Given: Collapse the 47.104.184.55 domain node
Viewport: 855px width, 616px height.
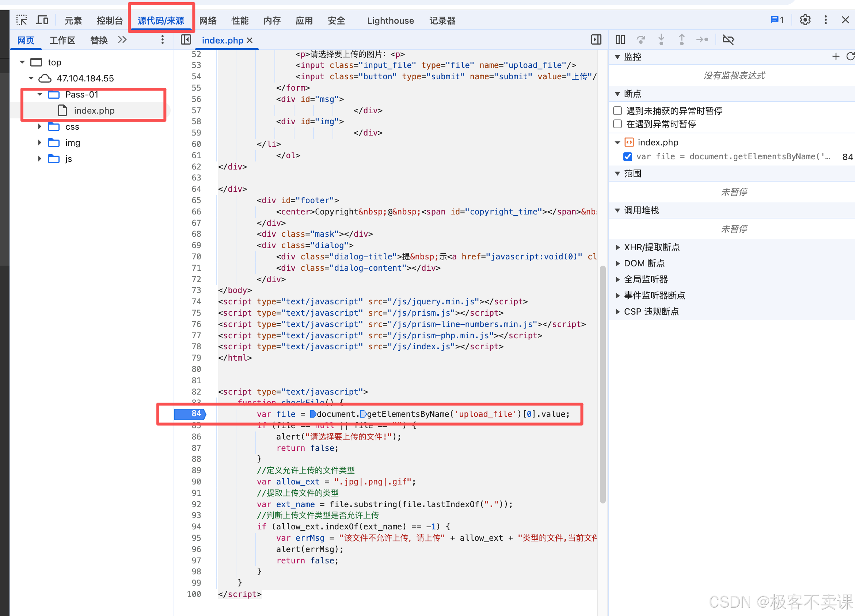Looking at the screenshot, I should coord(31,79).
